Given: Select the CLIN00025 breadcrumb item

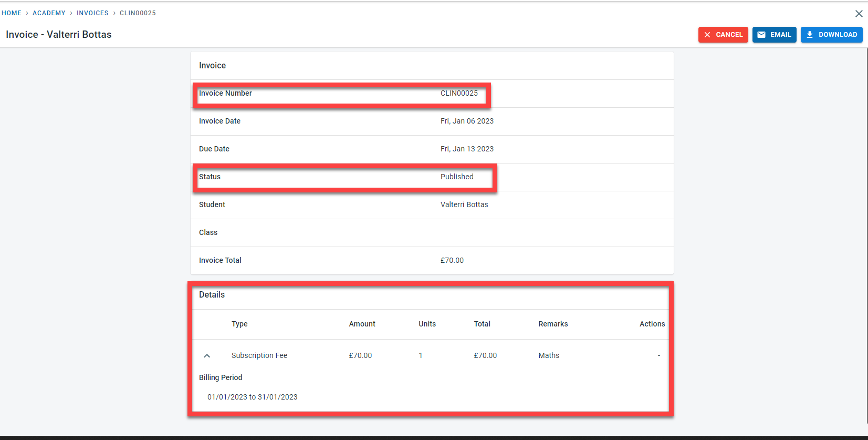Looking at the screenshot, I should [138, 13].
